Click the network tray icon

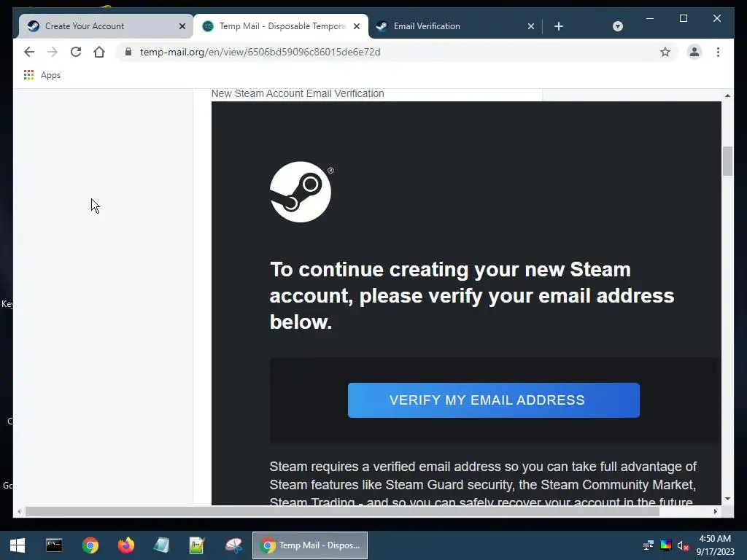(649, 545)
